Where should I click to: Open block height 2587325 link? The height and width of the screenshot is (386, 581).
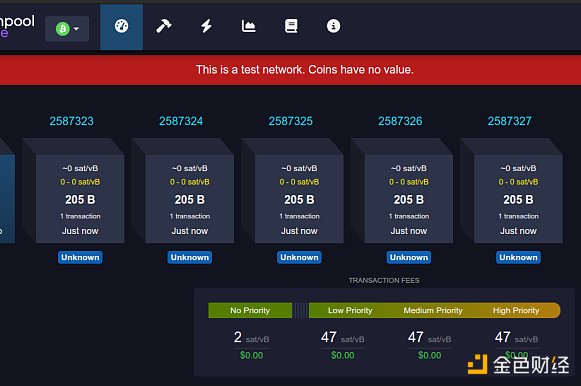(290, 121)
